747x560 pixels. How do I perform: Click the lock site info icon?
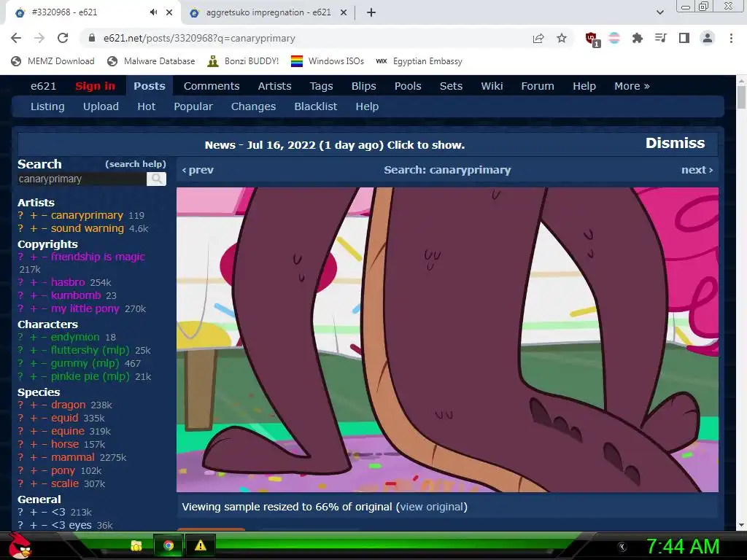click(92, 38)
